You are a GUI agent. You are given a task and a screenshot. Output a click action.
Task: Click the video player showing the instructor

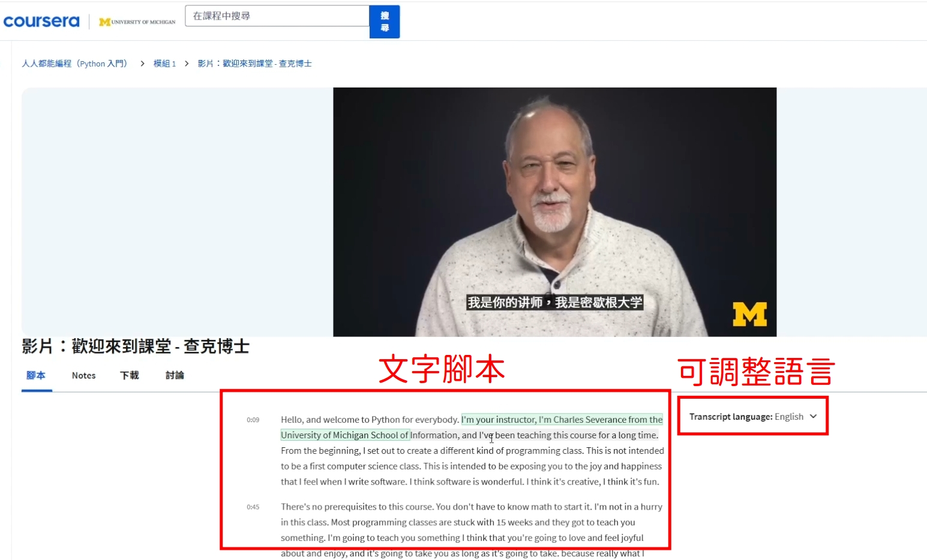coord(554,212)
